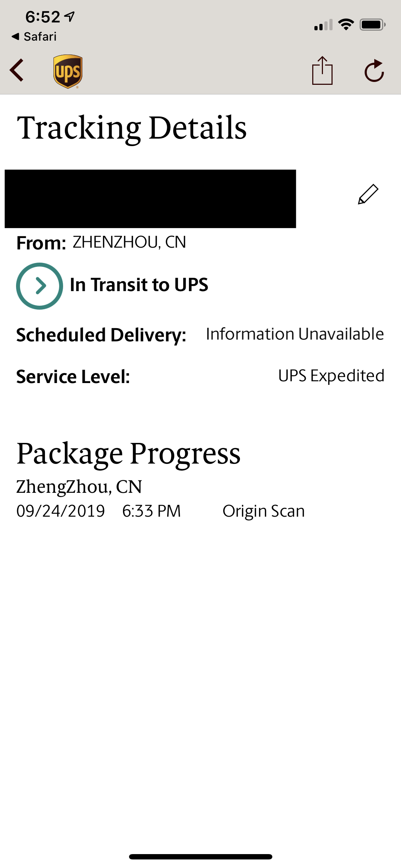
Task: Expand the In Transit status circle chevron
Action: (x=40, y=286)
